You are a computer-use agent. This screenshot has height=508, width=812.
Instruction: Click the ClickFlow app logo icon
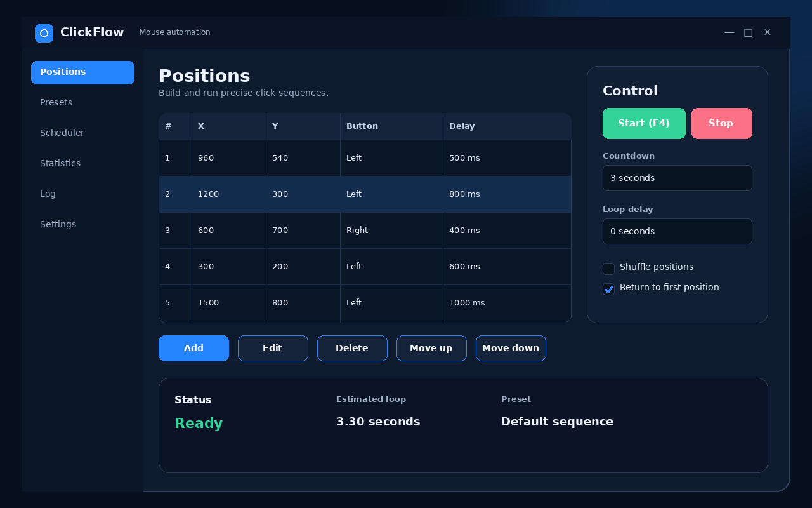[44, 33]
